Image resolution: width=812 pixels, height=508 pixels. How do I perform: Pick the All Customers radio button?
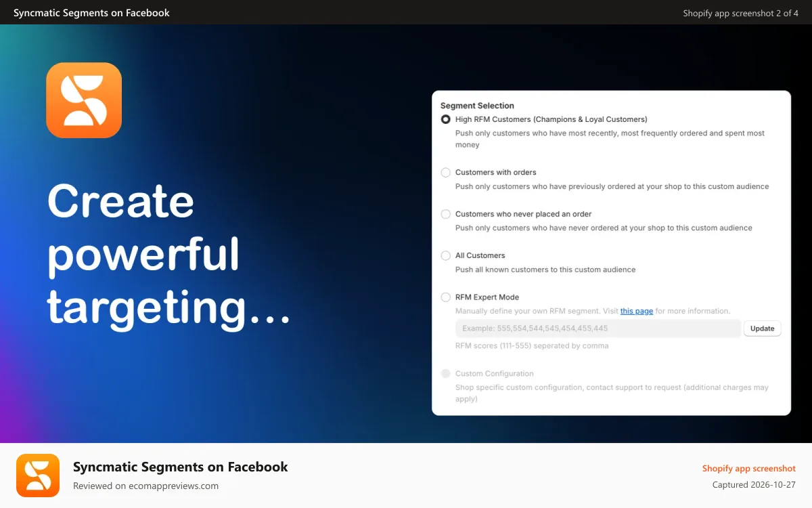click(x=445, y=255)
